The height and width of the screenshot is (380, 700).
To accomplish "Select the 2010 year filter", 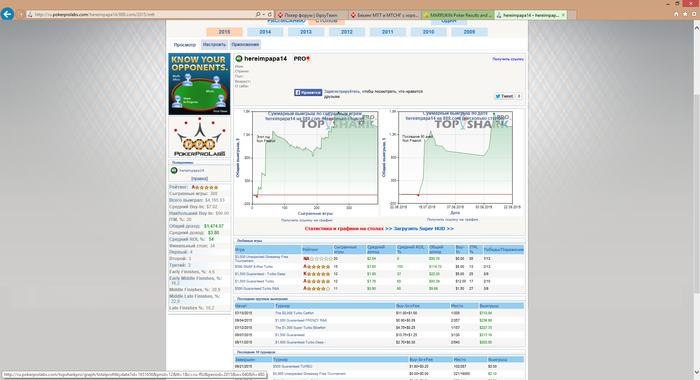I will coord(429,32).
